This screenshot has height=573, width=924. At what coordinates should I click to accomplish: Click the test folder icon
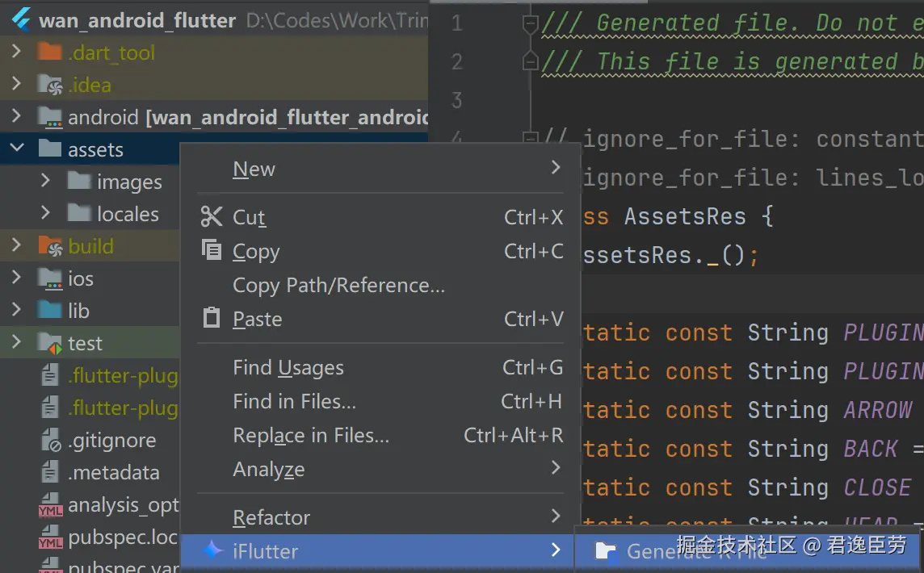(x=50, y=344)
